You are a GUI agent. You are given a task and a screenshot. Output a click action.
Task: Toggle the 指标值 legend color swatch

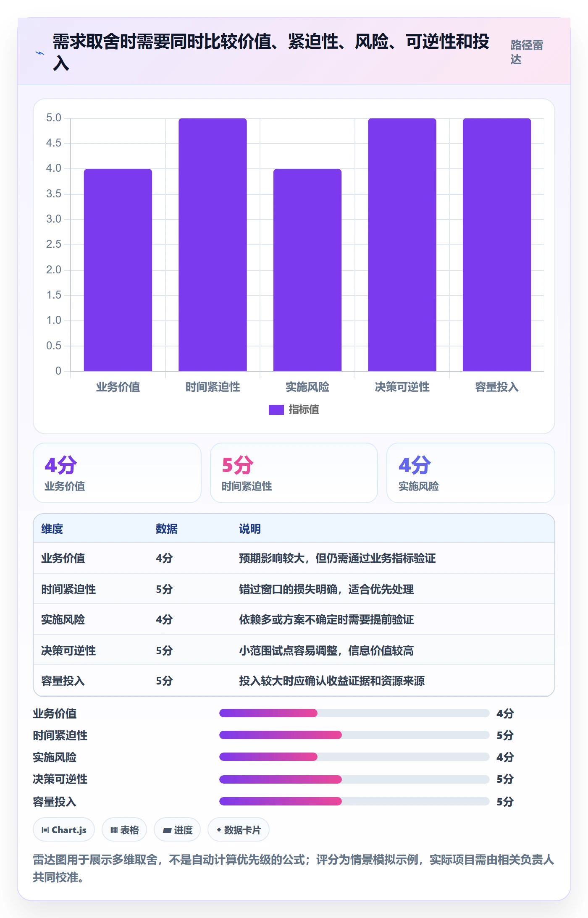click(276, 409)
